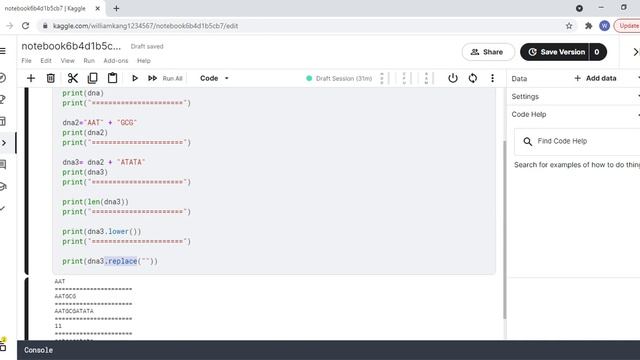
Task: Add a new cell with the plus icon
Action: [x=31, y=78]
